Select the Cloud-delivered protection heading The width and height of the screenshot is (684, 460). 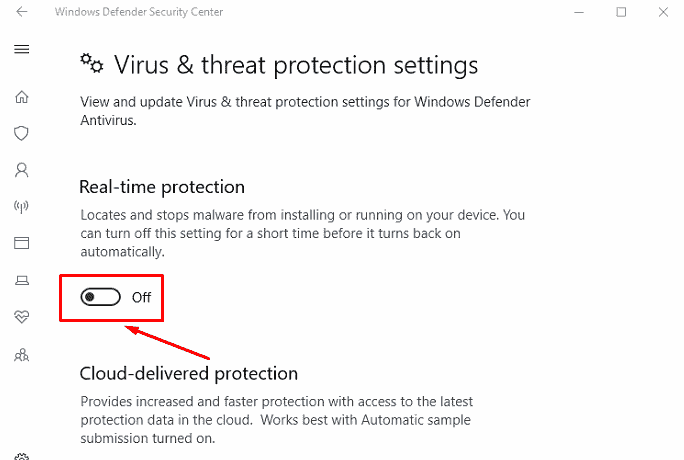pyautogui.click(x=188, y=374)
